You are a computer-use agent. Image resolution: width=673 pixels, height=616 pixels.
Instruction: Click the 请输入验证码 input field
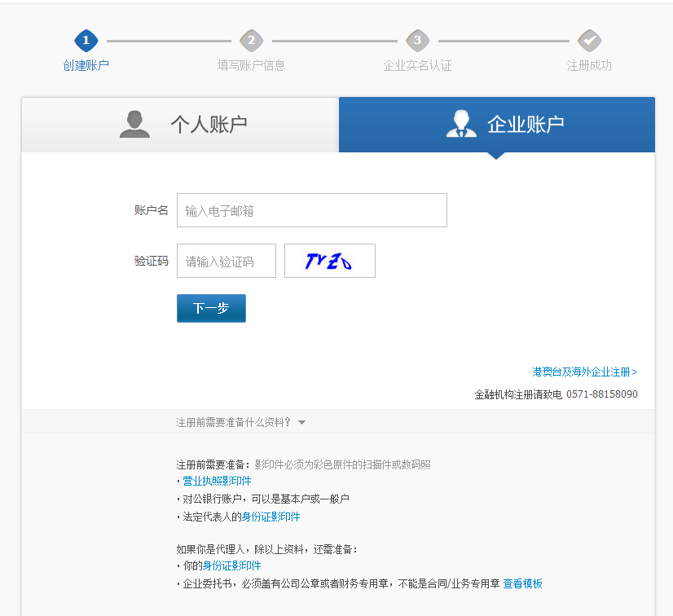[226, 261]
